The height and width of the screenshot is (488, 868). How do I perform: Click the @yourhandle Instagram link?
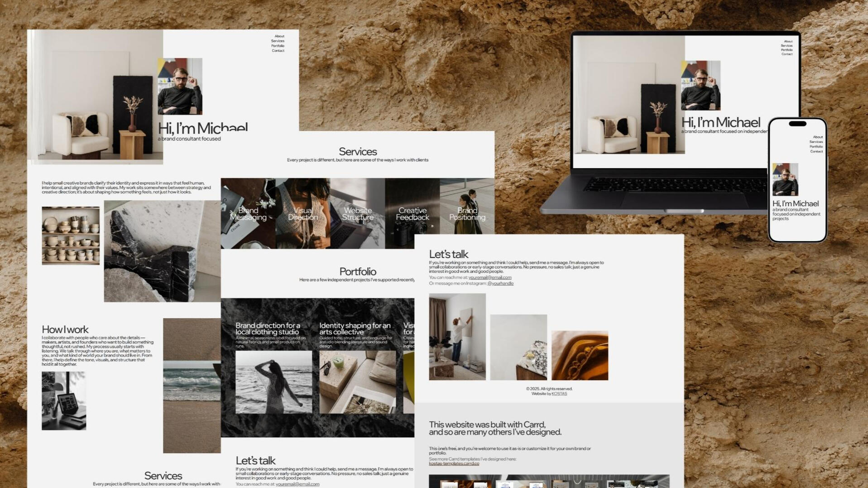pos(501,283)
